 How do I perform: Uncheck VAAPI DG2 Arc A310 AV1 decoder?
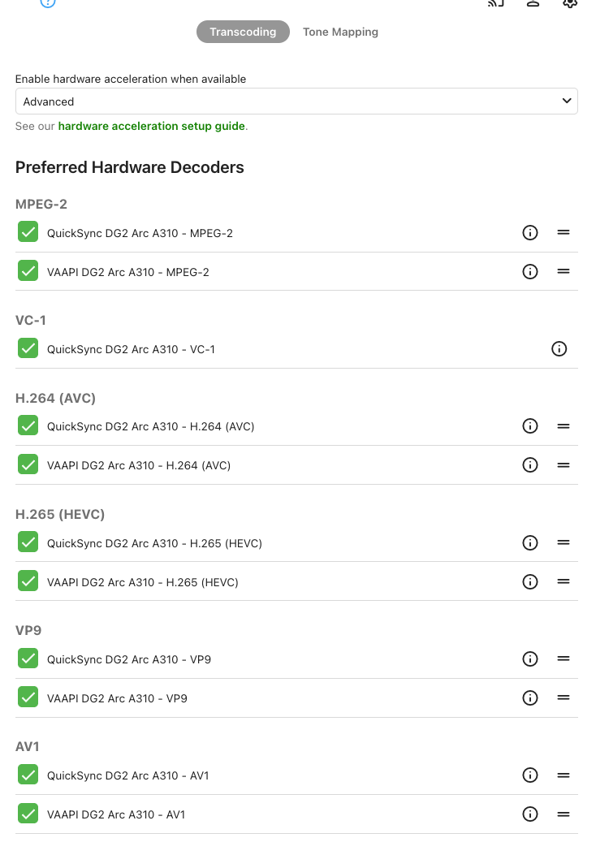[28, 814]
